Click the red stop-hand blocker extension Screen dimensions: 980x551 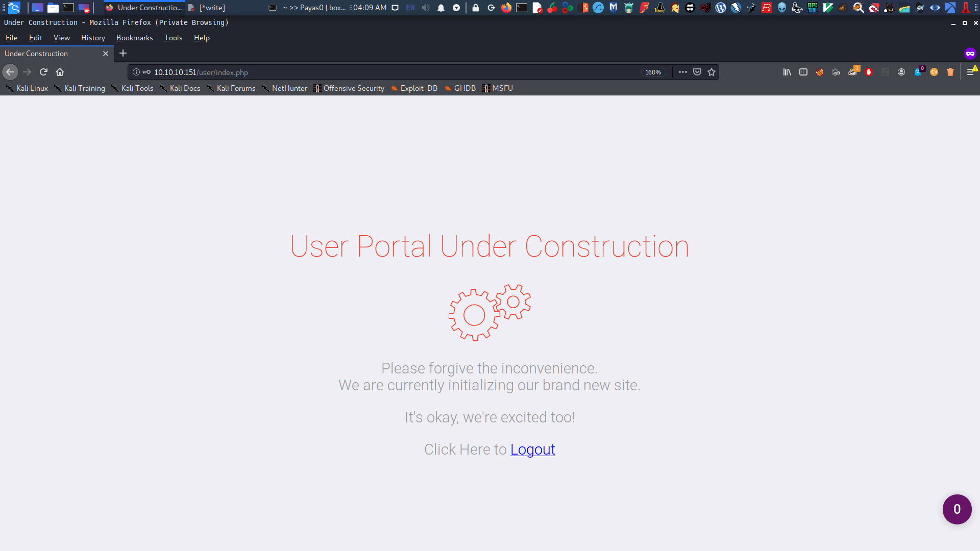coord(869,72)
